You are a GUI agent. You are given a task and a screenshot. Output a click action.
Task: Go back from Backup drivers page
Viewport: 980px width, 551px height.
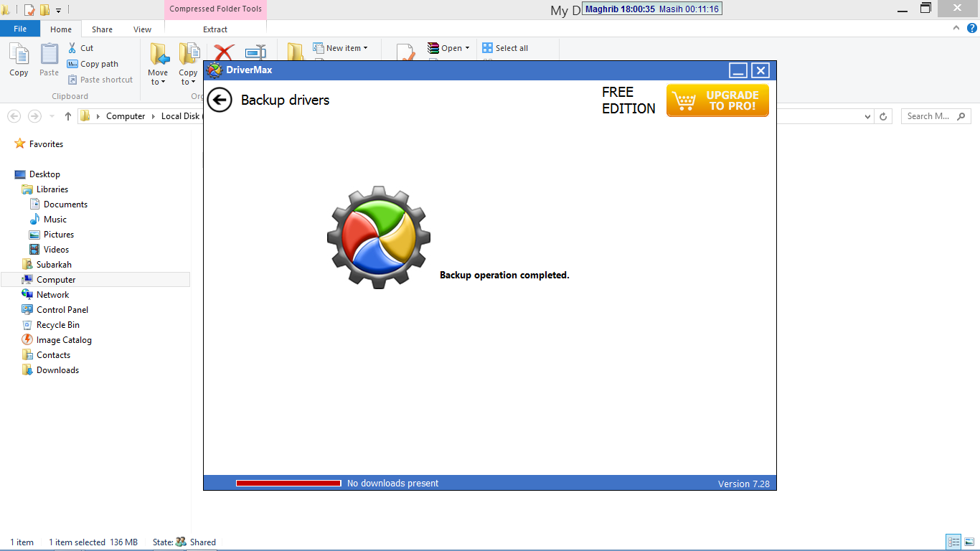tap(220, 100)
